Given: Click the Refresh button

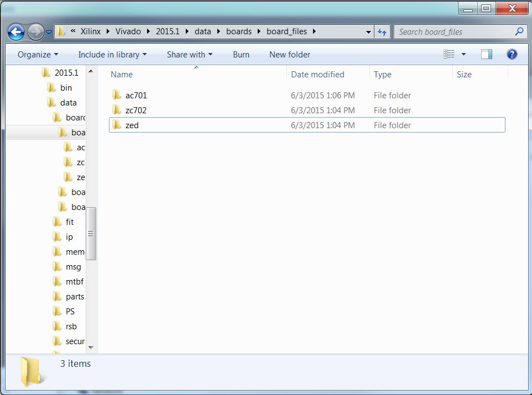Looking at the screenshot, I should [x=382, y=32].
